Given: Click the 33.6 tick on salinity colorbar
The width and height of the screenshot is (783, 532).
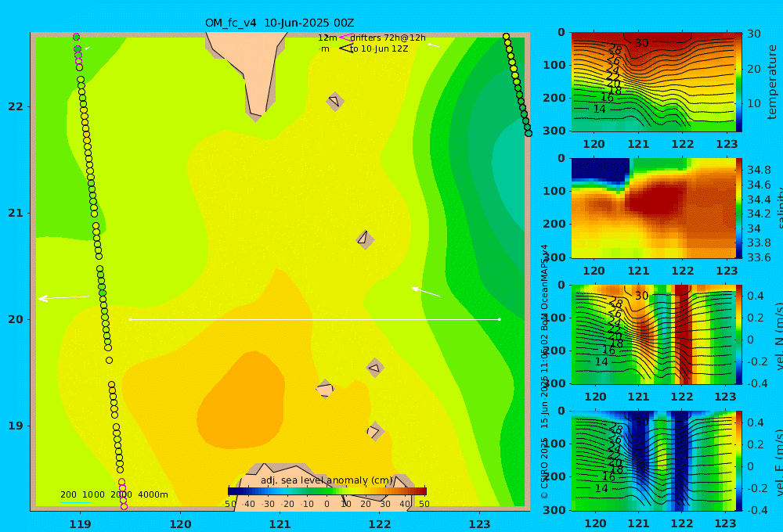Looking at the screenshot, I should coord(759,257).
